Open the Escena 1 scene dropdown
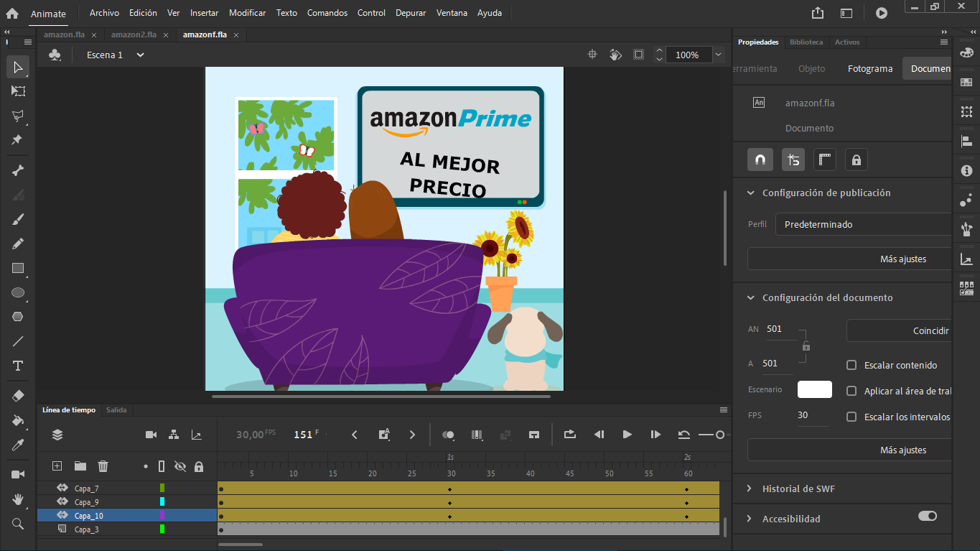This screenshot has height=551, width=980. coord(140,55)
